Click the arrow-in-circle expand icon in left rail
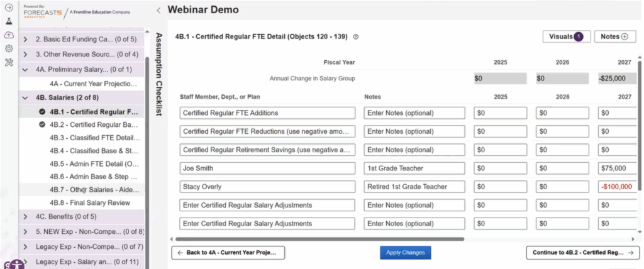 point(9,8)
